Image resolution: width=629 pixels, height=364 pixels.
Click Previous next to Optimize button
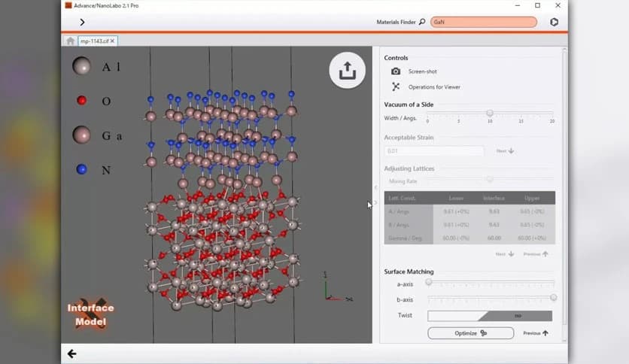(536, 333)
